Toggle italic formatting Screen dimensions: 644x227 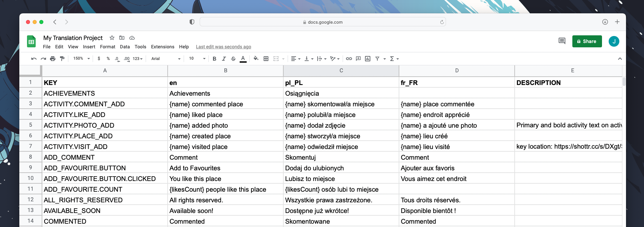tap(224, 59)
